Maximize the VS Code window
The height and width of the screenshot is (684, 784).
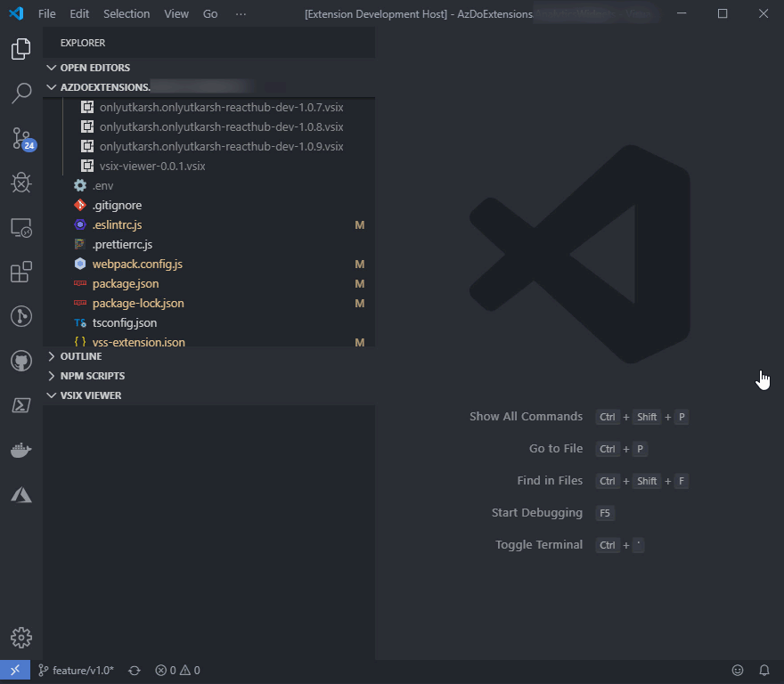coord(723,13)
